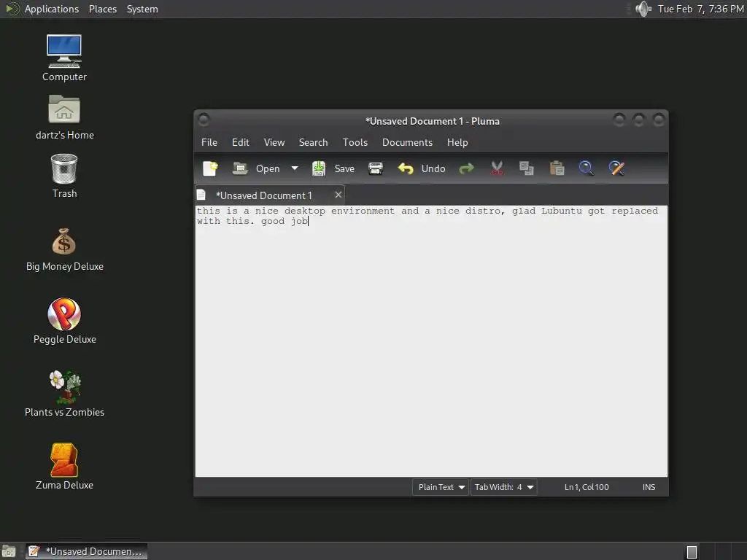Open the System menu in top panel
747x560 pixels.
coord(142,9)
